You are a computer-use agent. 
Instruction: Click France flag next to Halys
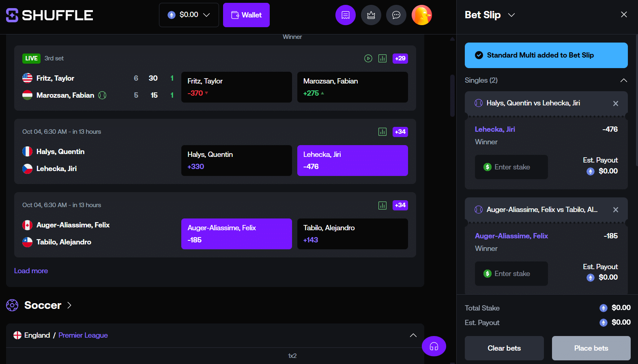[x=27, y=152]
